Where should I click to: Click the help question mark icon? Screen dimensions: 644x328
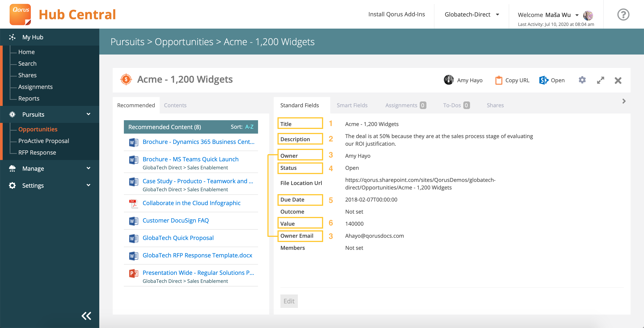tap(623, 15)
